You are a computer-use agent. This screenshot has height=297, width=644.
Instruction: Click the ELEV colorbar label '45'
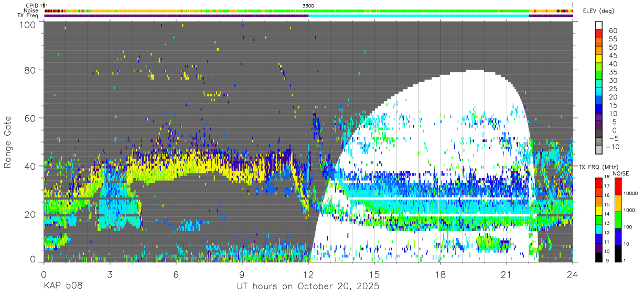coord(612,56)
